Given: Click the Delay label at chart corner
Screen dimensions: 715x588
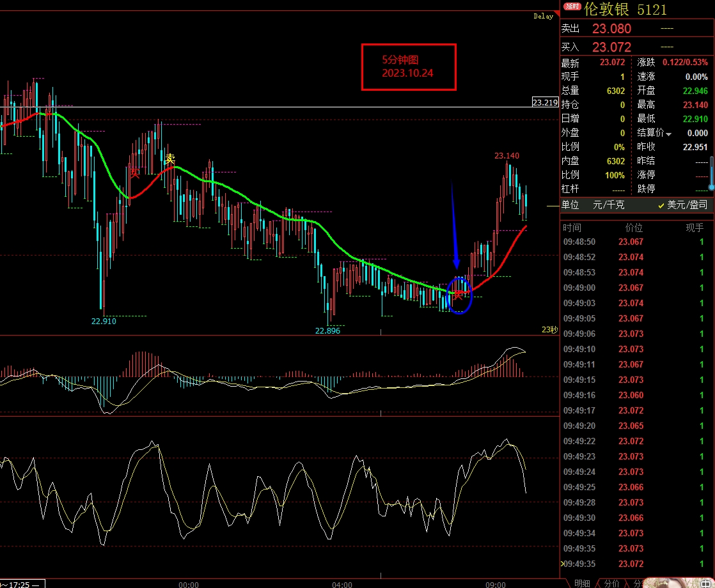Looking at the screenshot, I should pyautogui.click(x=543, y=17).
